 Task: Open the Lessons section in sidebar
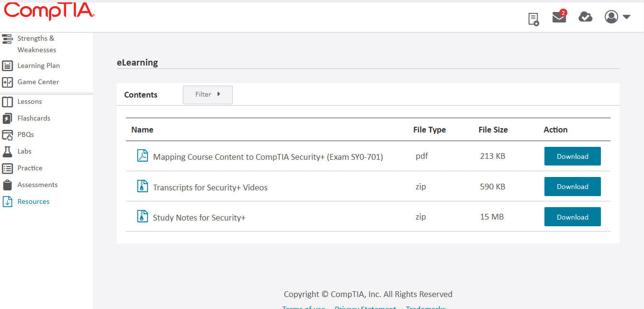point(30,101)
